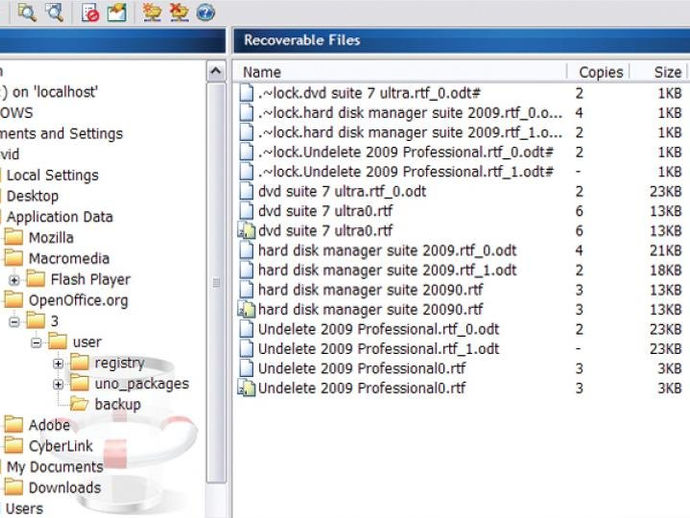690x518 pixels.
Task: Click the Macromedia folder icon
Action: [14, 257]
